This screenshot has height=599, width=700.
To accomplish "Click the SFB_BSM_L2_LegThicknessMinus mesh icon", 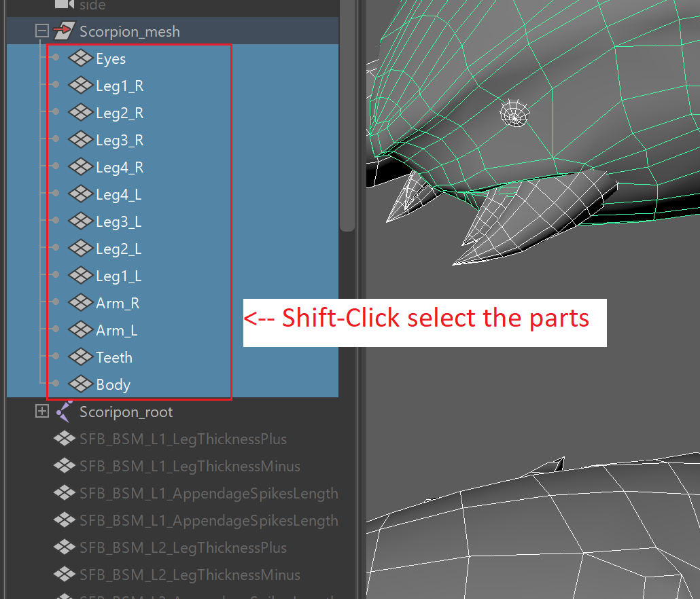I will click(65, 575).
